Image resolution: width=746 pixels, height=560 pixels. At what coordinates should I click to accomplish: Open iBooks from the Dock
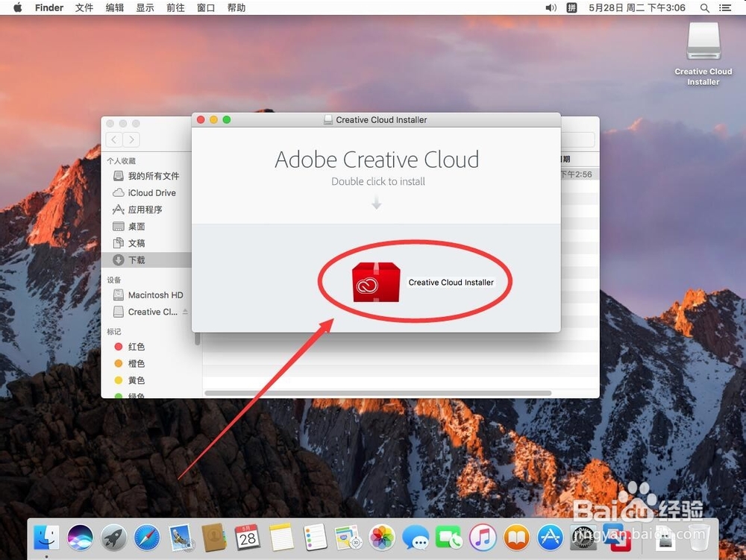pos(516,538)
